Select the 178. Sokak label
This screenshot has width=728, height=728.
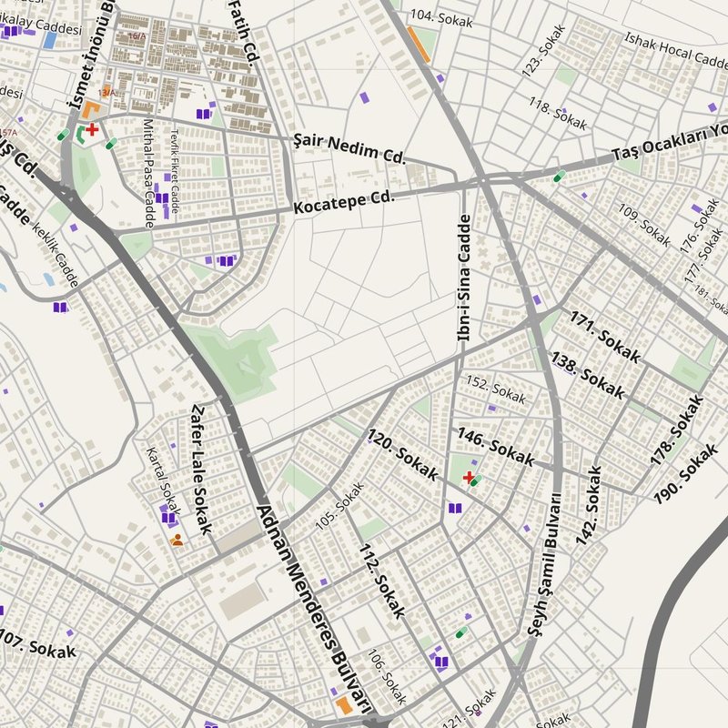pyautogui.click(x=676, y=430)
